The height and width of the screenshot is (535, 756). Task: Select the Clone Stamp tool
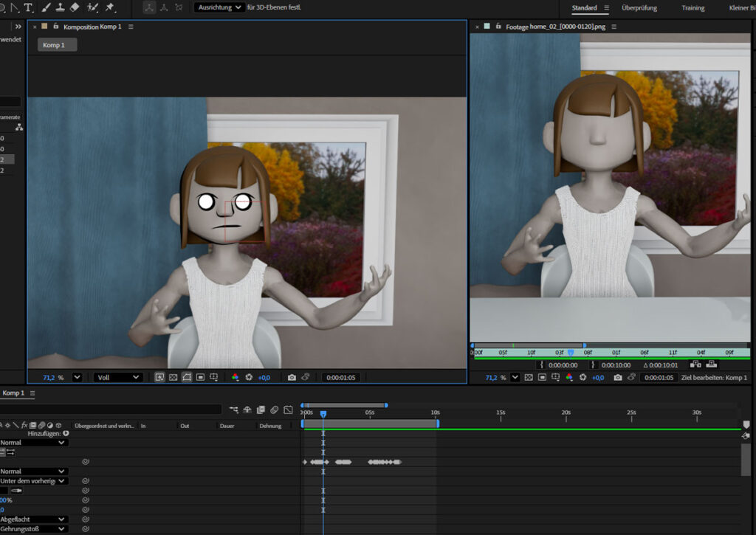[61, 7]
